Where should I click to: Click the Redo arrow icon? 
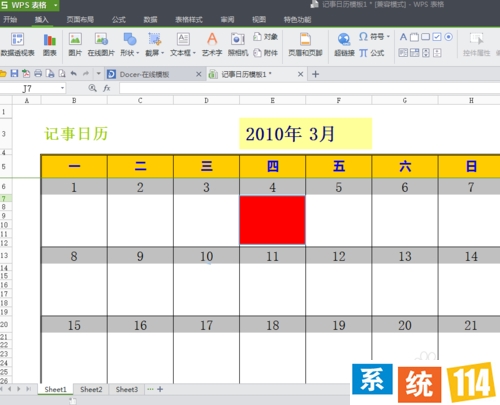tap(86, 74)
